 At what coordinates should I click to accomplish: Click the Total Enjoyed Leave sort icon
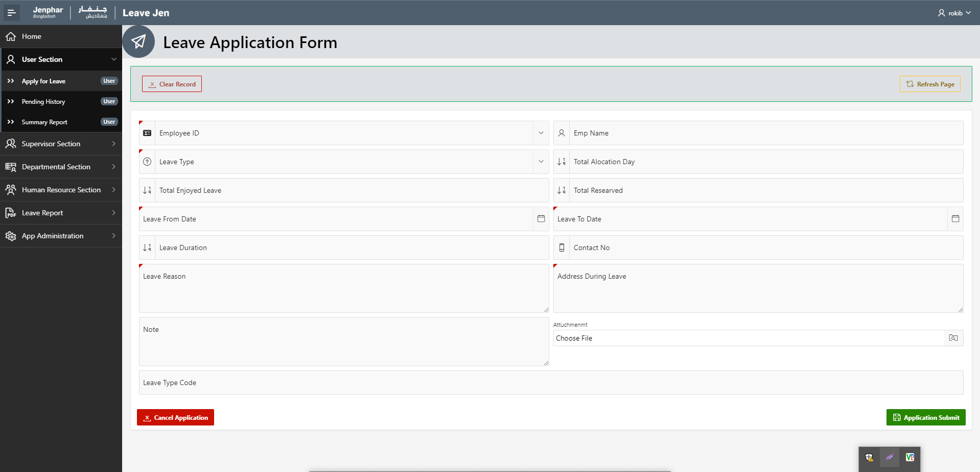[x=147, y=190]
